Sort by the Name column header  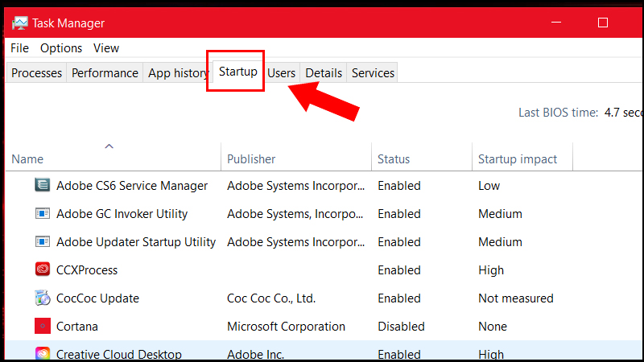pyautogui.click(x=27, y=159)
